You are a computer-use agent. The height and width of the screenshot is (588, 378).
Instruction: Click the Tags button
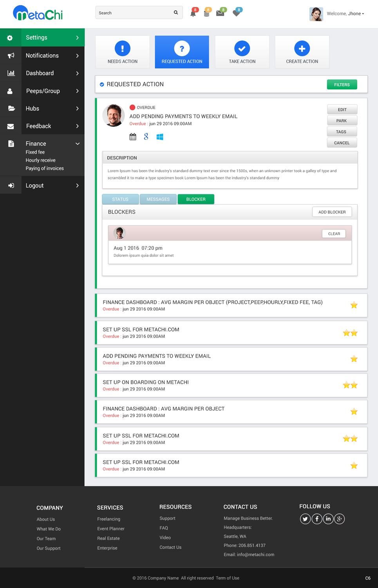(x=342, y=132)
